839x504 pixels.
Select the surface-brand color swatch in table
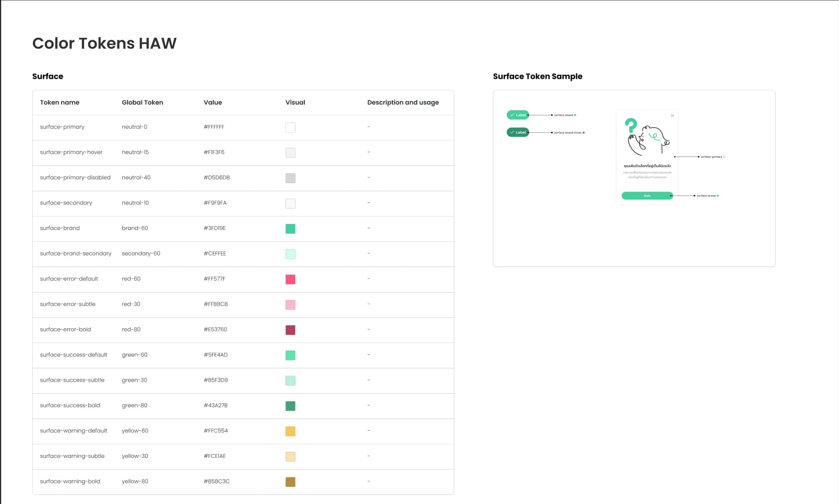click(x=290, y=229)
